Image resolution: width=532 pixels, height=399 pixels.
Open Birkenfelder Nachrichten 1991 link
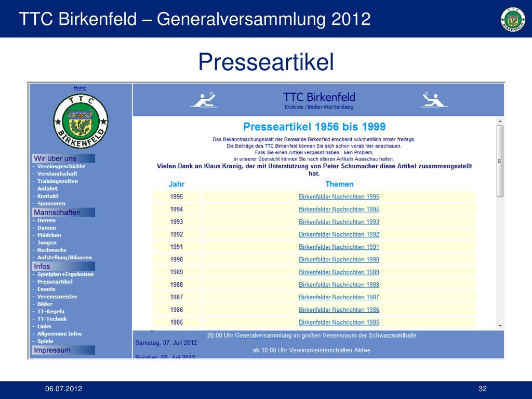pyautogui.click(x=339, y=247)
